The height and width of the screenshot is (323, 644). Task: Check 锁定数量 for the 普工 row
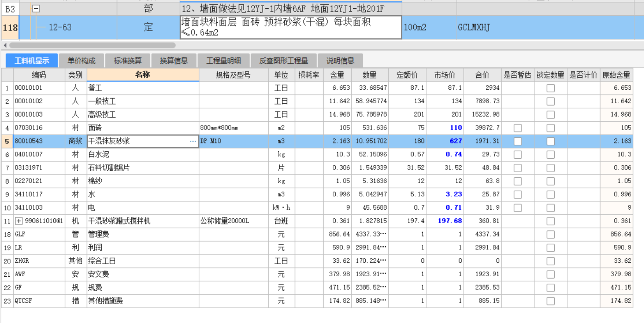(551, 88)
